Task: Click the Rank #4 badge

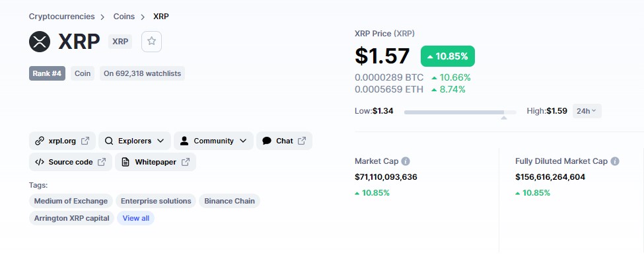Action: [47, 73]
